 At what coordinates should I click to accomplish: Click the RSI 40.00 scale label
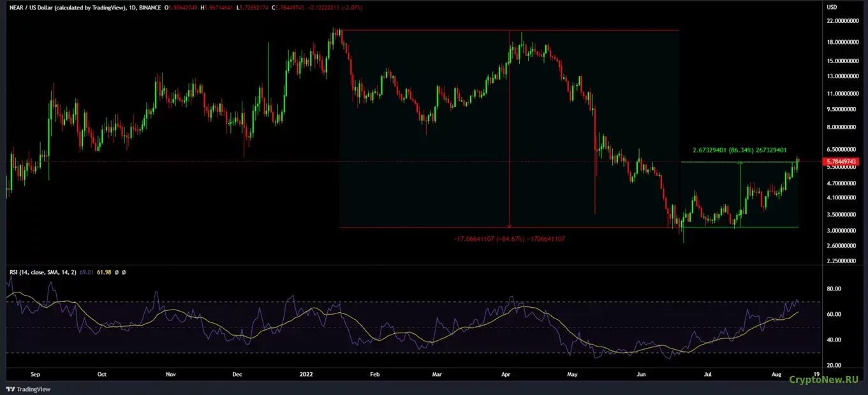834,340
